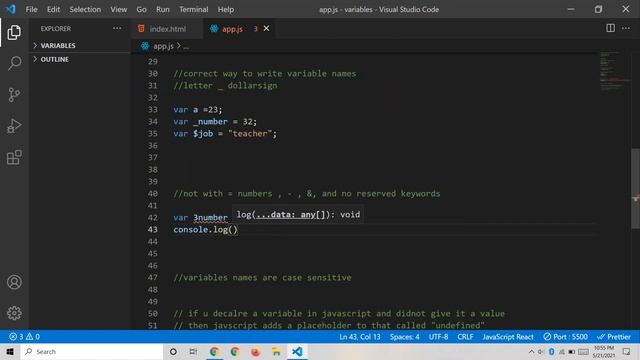Screen dimensions: 640x360
Task: Open the Windows notification center icon
Action: (626, 351)
